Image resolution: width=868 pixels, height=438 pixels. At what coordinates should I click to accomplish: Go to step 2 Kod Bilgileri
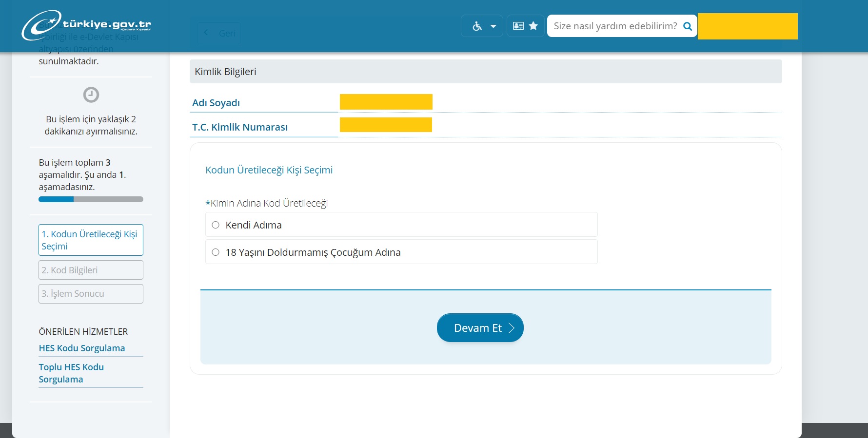(x=91, y=270)
